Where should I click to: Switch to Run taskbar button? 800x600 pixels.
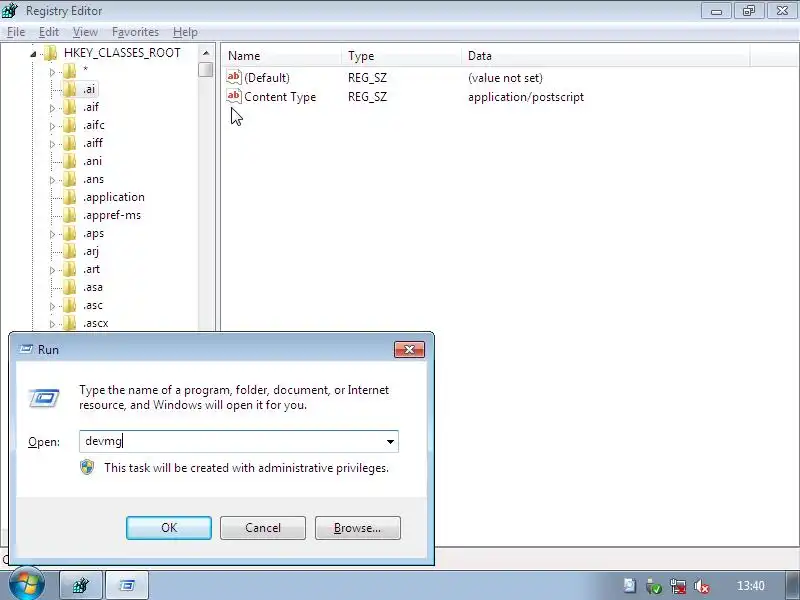coord(127,585)
